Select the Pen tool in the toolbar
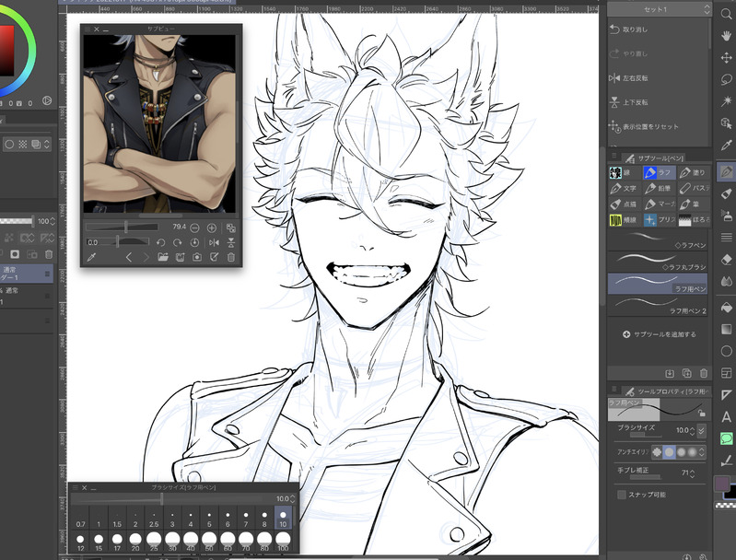 coord(726,171)
